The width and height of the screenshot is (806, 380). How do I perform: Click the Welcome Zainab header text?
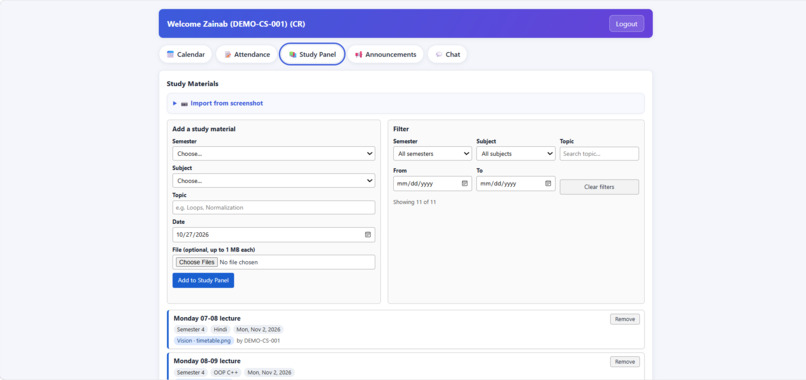click(x=236, y=24)
